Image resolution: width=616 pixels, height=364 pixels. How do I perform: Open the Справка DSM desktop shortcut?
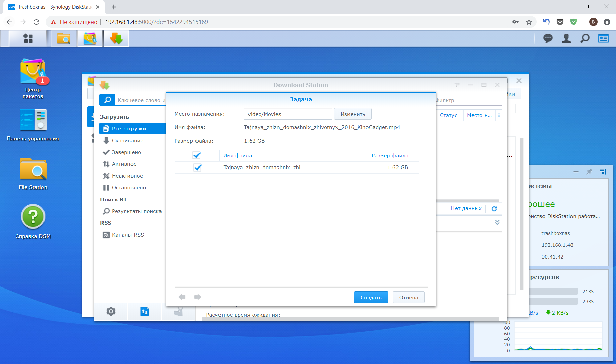click(33, 222)
